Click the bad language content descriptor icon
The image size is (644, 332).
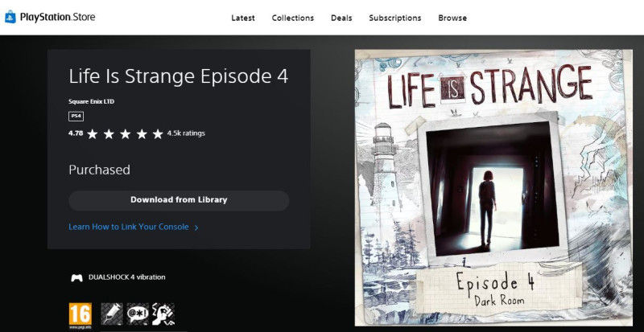coord(138,314)
